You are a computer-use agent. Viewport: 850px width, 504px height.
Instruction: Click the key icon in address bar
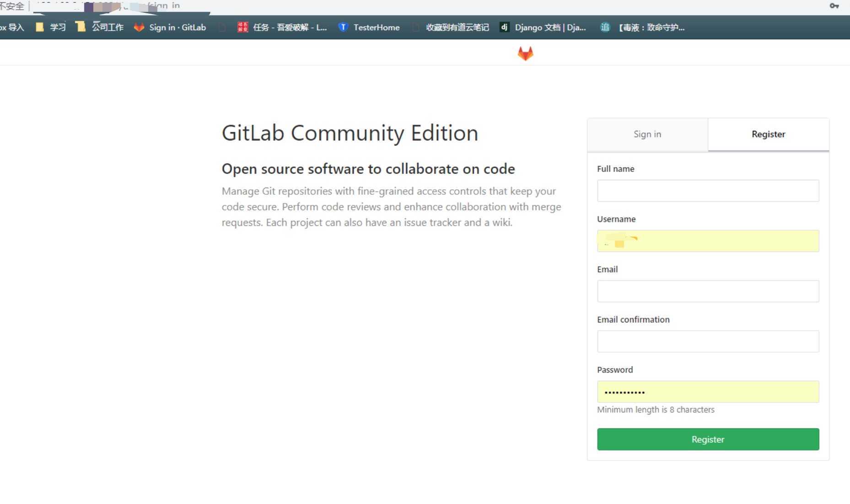pyautogui.click(x=834, y=6)
